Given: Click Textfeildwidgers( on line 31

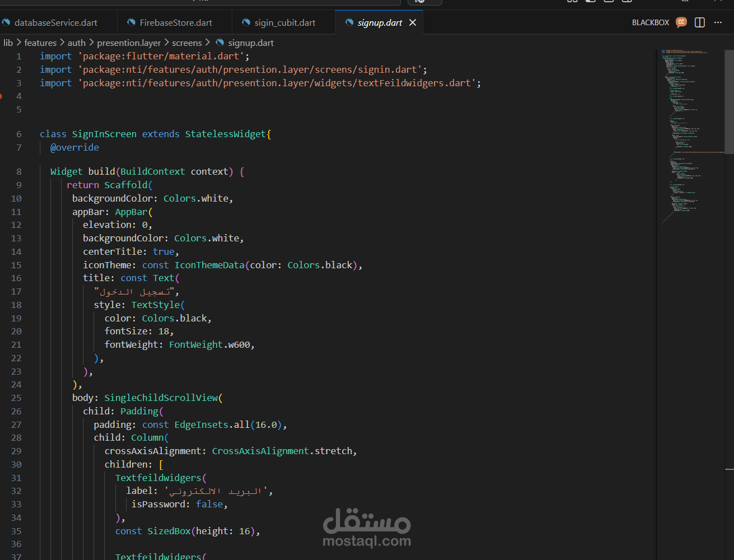Looking at the screenshot, I should 161,478.
